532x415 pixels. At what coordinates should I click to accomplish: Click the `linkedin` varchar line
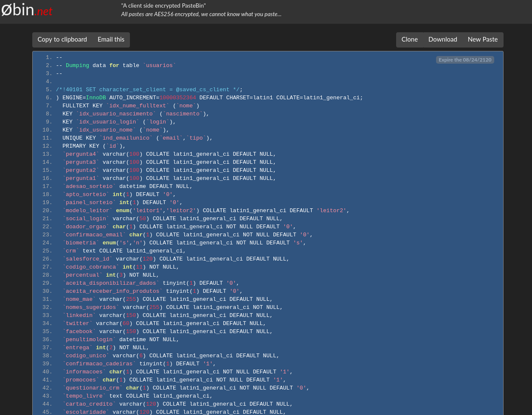click(x=168, y=315)
